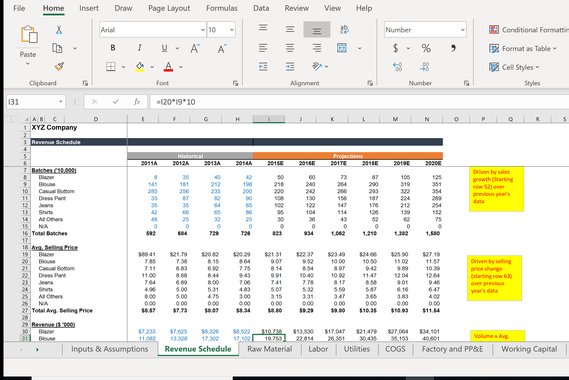Click formula bar with =I20*I9*10
569x380 pixels.
(359, 102)
